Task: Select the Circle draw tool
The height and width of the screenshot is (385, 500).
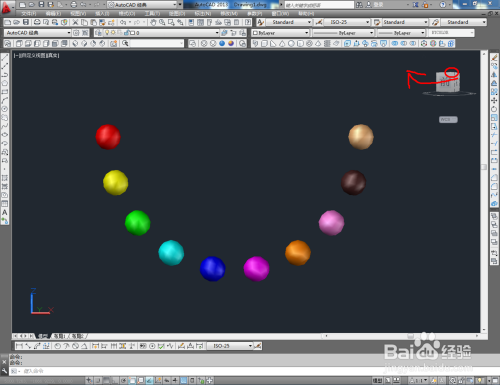Action: point(5,109)
